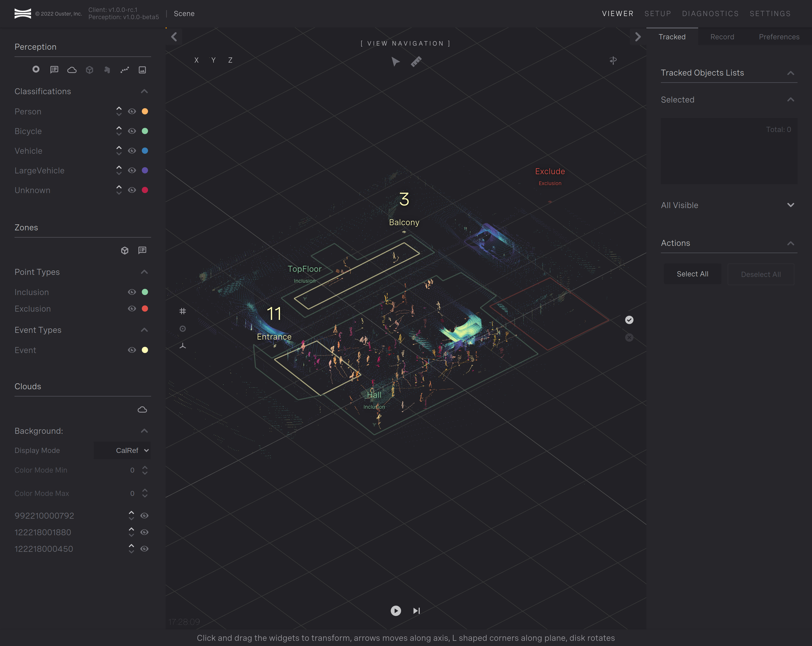The image size is (812, 646).
Task: Click the cube bounding box icon in Perception
Action: point(89,70)
